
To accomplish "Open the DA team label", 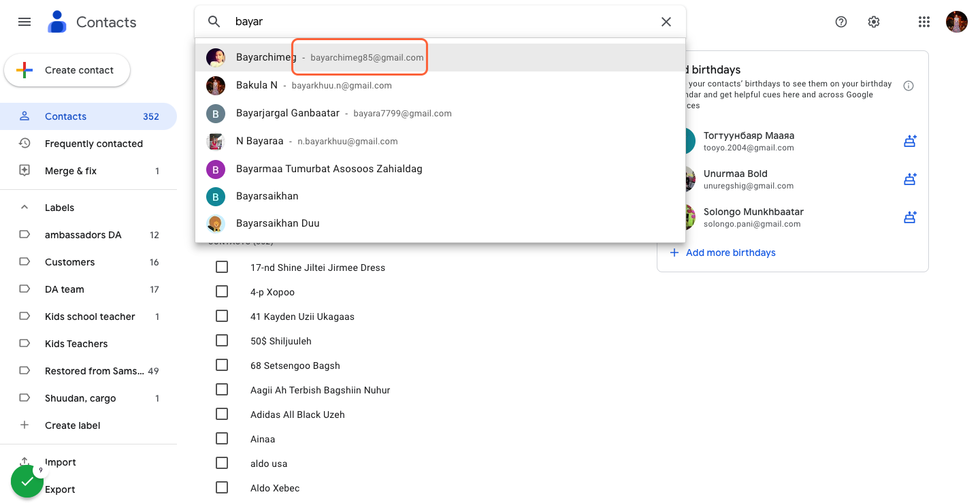I will (88, 289).
